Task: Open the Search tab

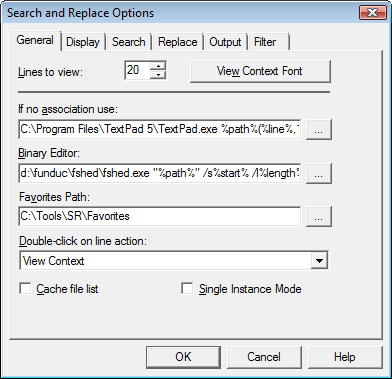Action: point(129,42)
